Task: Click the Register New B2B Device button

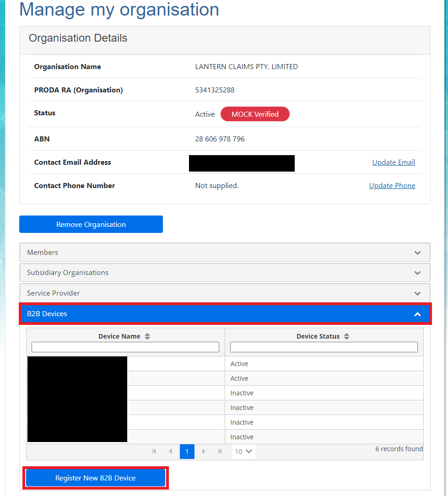Action: (x=96, y=478)
